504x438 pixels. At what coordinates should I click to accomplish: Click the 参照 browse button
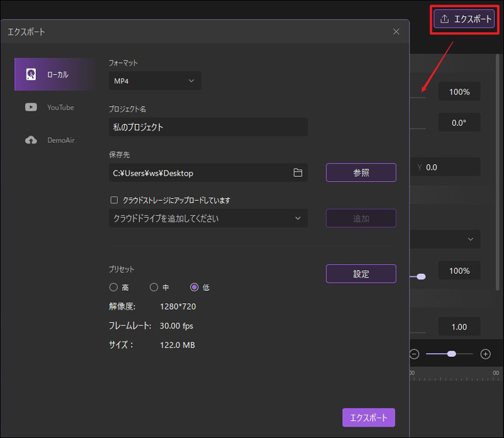tap(361, 173)
